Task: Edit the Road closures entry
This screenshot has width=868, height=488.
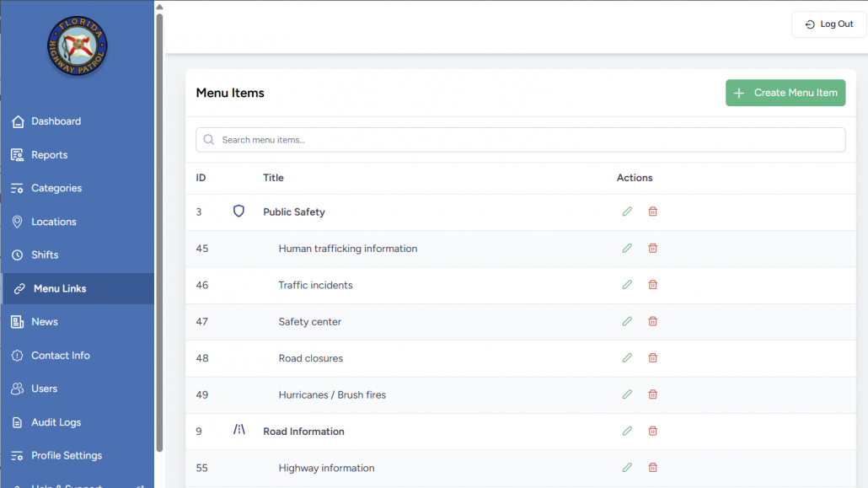Action: tap(627, 358)
